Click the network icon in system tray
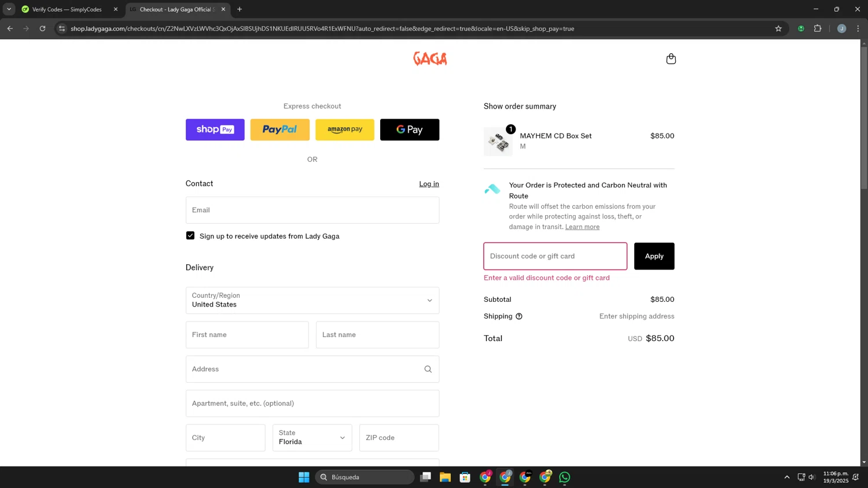The height and width of the screenshot is (488, 868). [x=801, y=477]
